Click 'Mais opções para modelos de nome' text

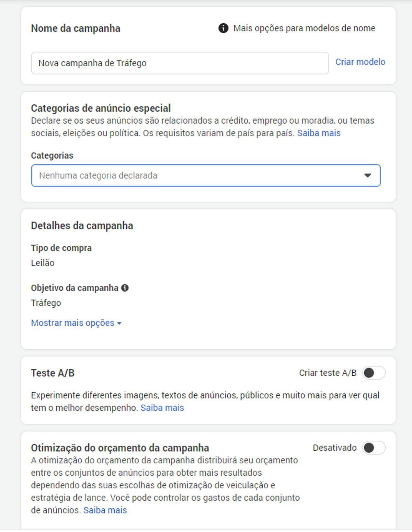pyautogui.click(x=304, y=28)
